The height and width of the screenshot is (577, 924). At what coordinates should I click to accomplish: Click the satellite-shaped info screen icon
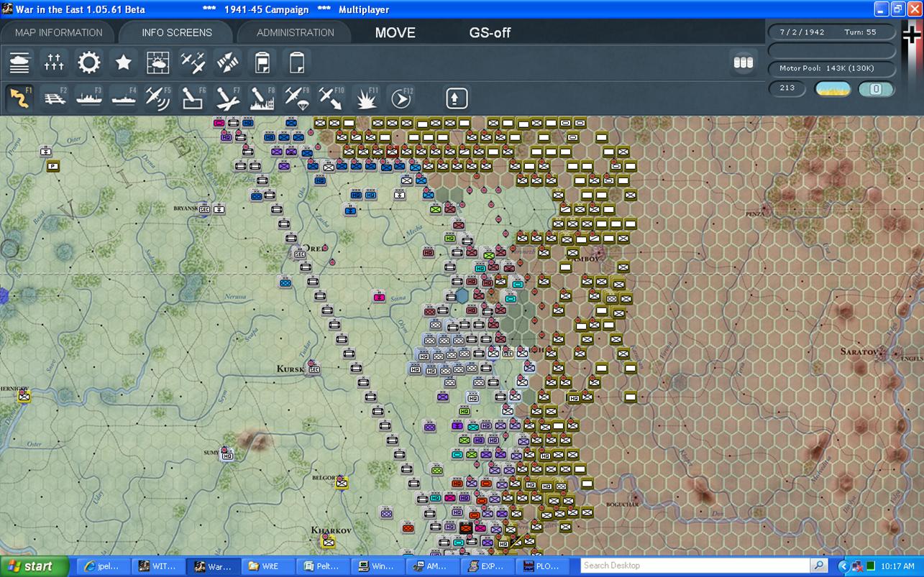(x=227, y=63)
